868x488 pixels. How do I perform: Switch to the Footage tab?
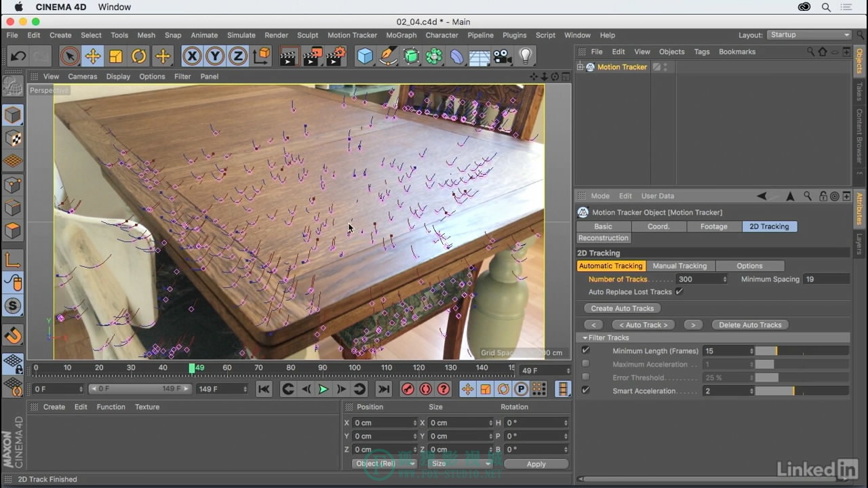[713, 226]
